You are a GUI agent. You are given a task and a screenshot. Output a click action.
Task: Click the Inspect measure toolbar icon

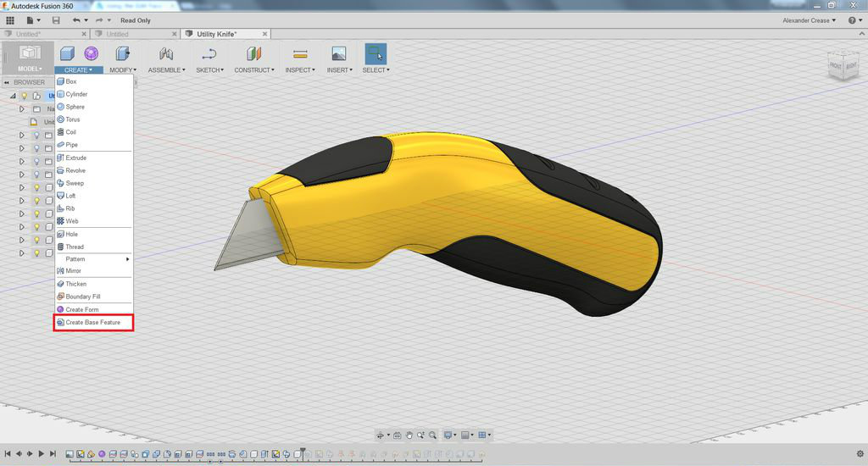tap(300, 53)
